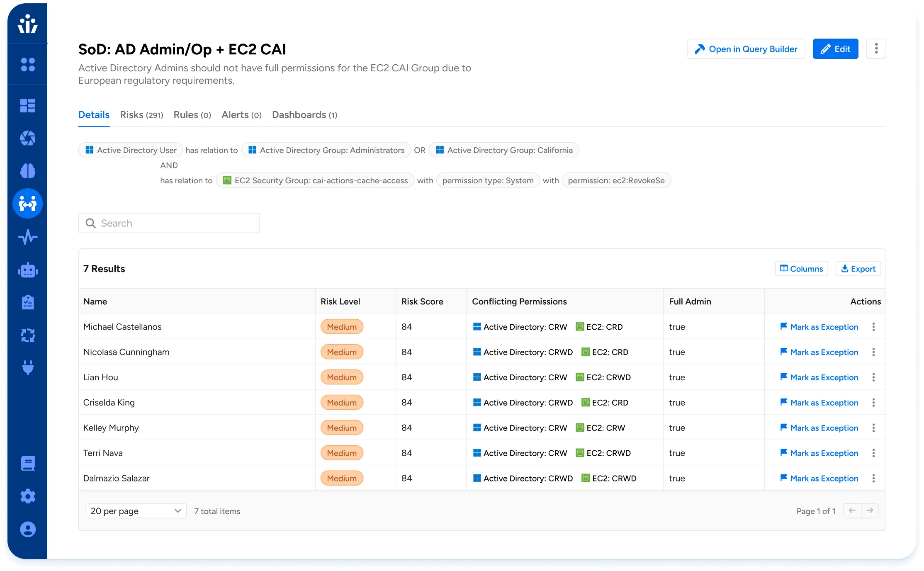Switch to the Risks tab
The image size is (924, 571).
(141, 115)
